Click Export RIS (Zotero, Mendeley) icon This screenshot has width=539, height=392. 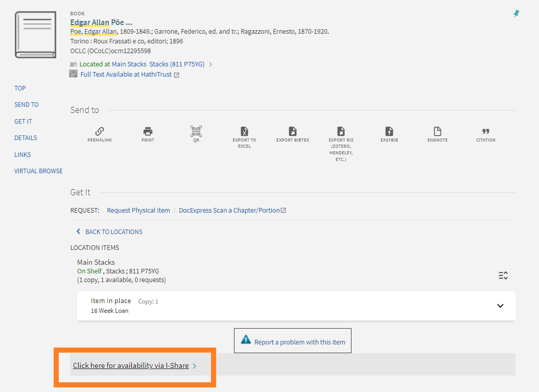341,131
